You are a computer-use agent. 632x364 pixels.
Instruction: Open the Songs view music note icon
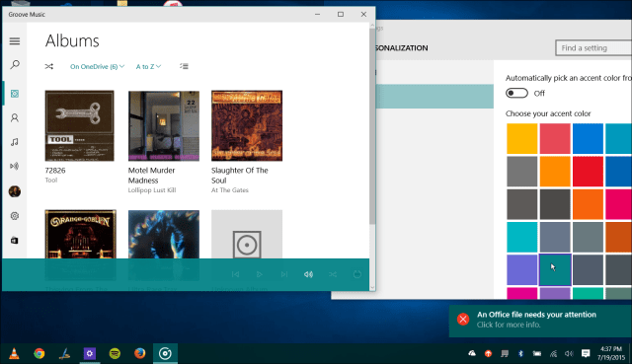click(x=15, y=142)
